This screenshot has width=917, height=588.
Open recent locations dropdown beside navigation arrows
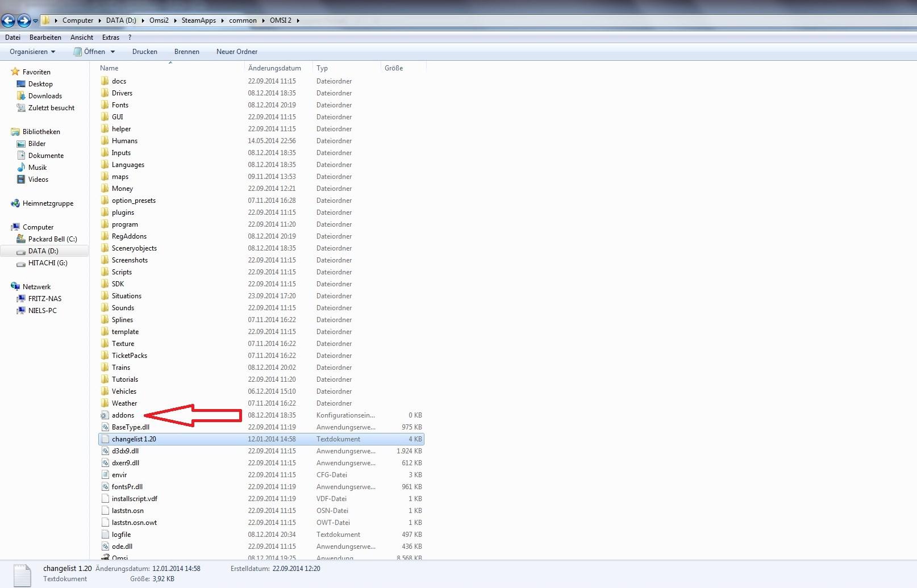[x=35, y=21]
